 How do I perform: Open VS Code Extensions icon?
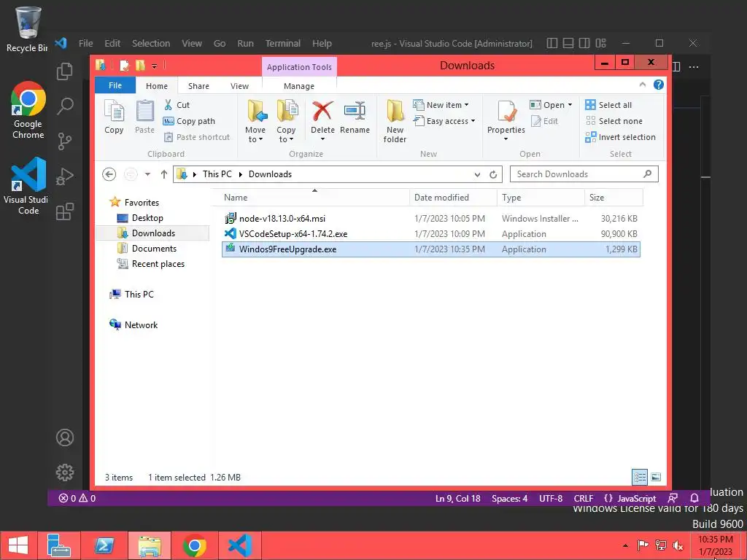(65, 211)
